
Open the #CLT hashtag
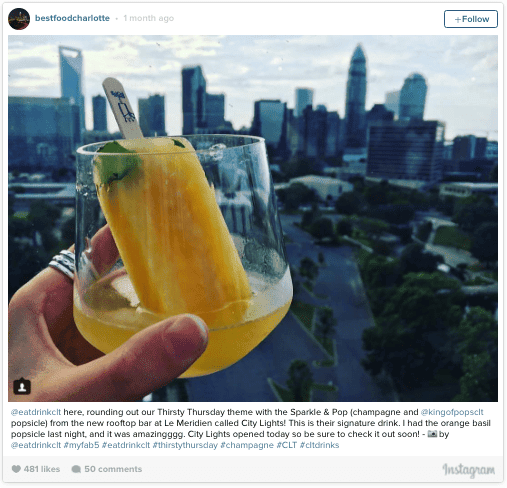[287, 445]
